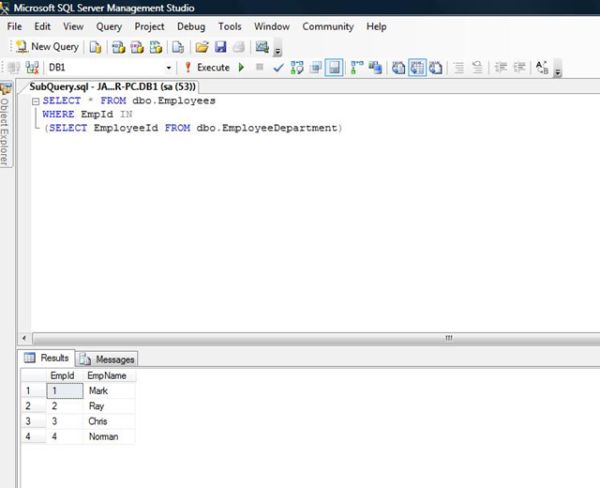Select Results to Grid output mode
This screenshot has width=600, height=488.
[417, 68]
